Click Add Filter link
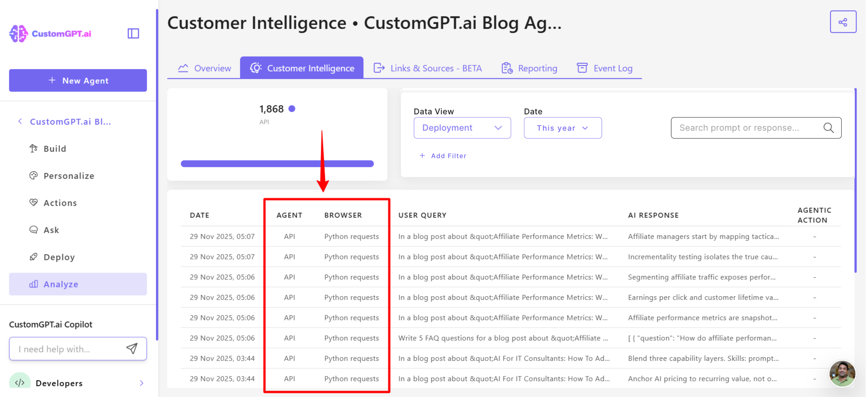Image resolution: width=868 pixels, height=397 pixels. click(442, 156)
